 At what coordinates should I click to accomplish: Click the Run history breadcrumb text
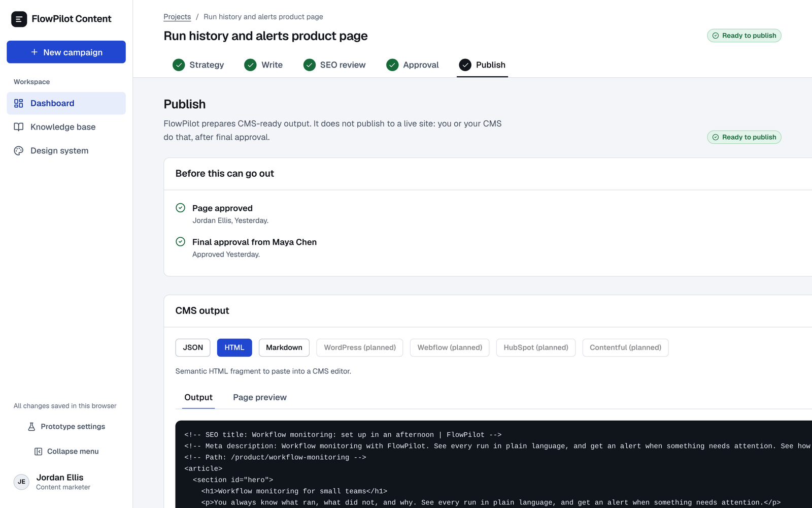[263, 17]
